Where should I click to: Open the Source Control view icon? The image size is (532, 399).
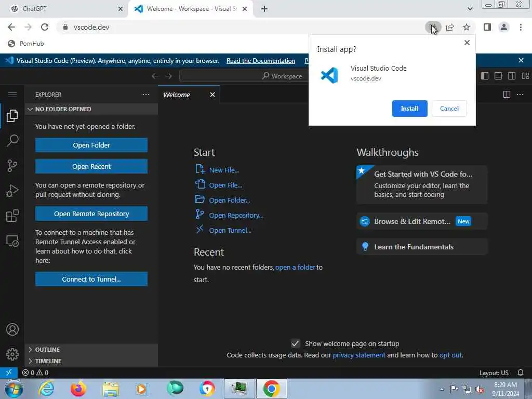tap(12, 166)
